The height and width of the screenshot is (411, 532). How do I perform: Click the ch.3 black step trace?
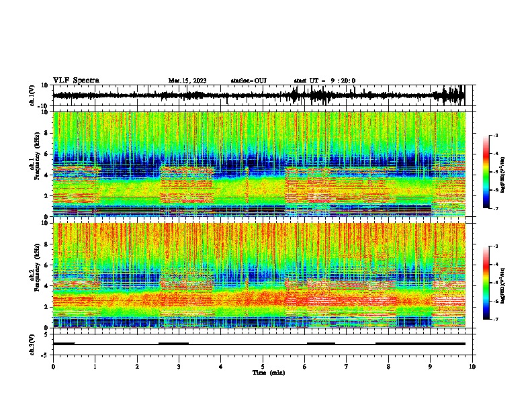point(259,344)
